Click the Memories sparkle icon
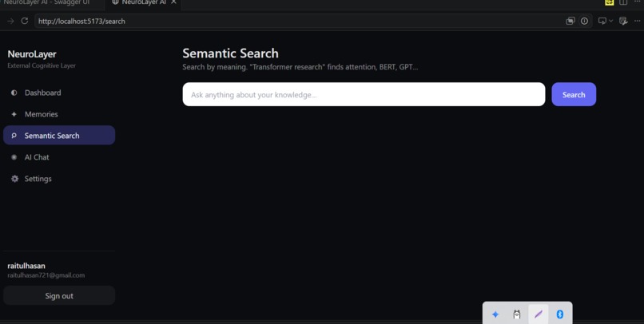Viewport: 644px width, 324px height. [x=14, y=114]
